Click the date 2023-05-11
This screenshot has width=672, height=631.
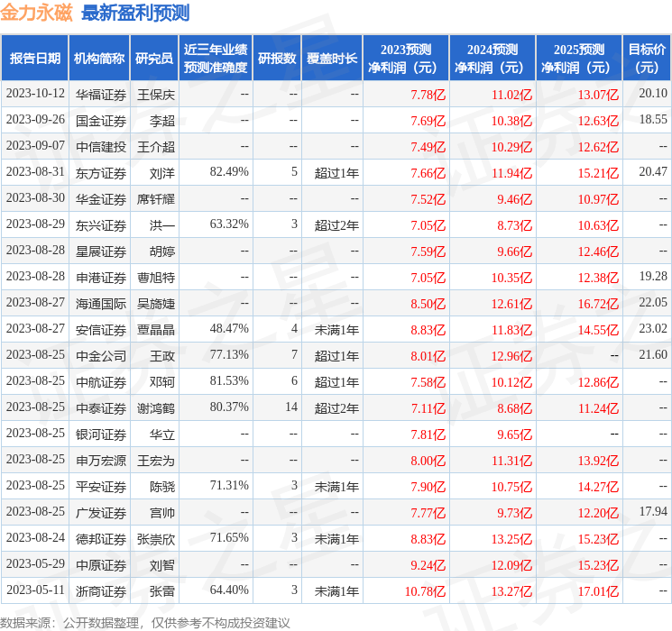(35, 590)
